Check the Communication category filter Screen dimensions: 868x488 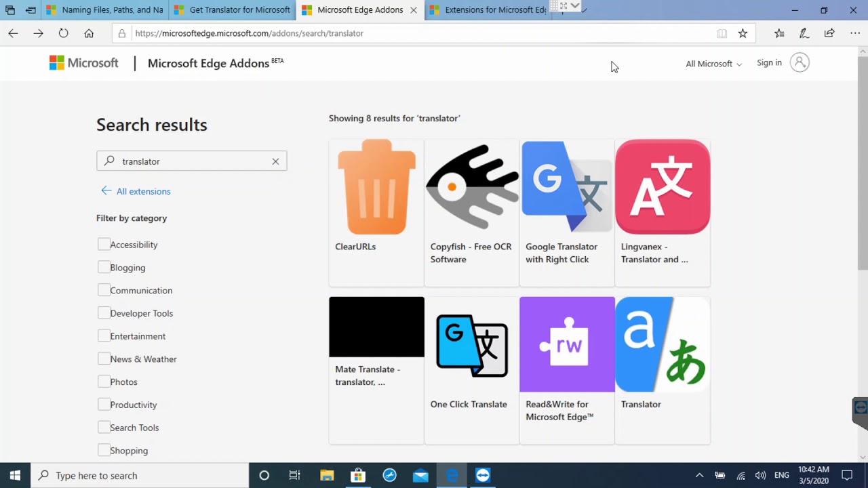(104, 290)
